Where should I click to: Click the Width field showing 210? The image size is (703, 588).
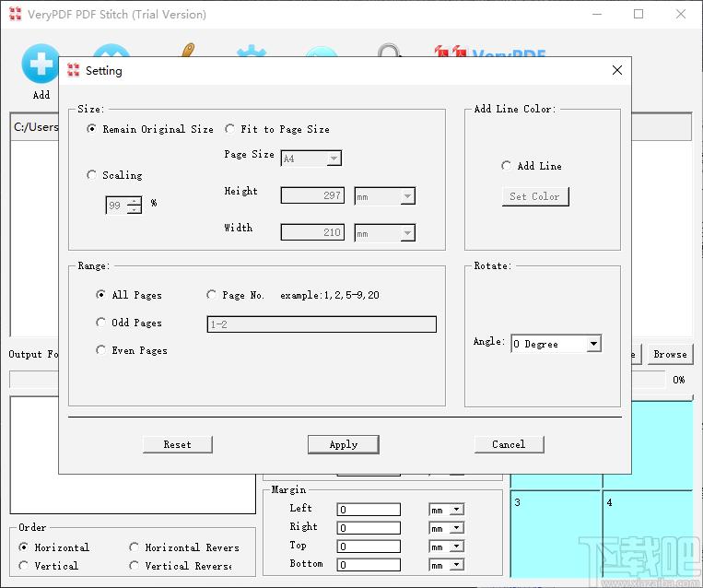coord(312,232)
